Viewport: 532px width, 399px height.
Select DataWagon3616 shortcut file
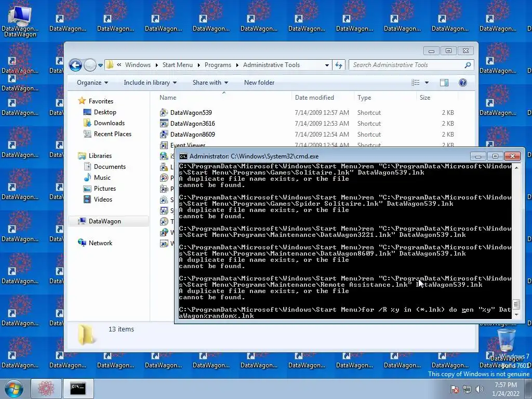tap(192, 124)
